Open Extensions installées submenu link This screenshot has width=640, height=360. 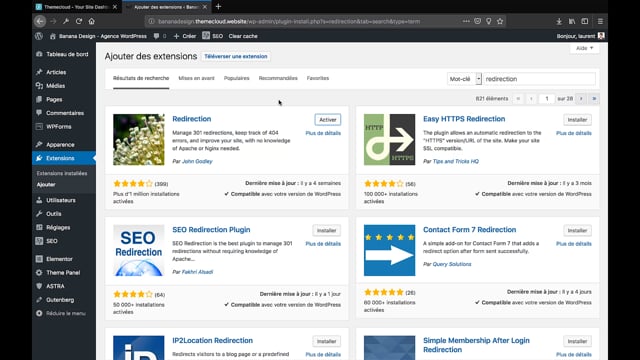coord(62,173)
